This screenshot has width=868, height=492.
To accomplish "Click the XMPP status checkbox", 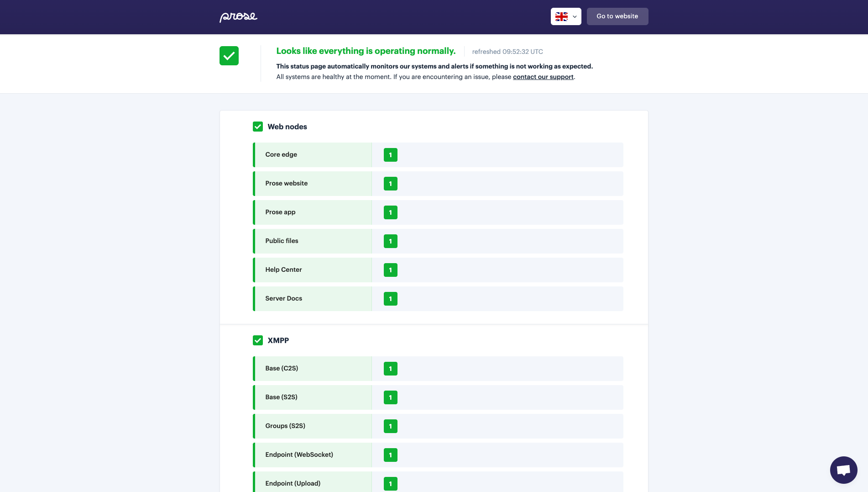I will 258,340.
